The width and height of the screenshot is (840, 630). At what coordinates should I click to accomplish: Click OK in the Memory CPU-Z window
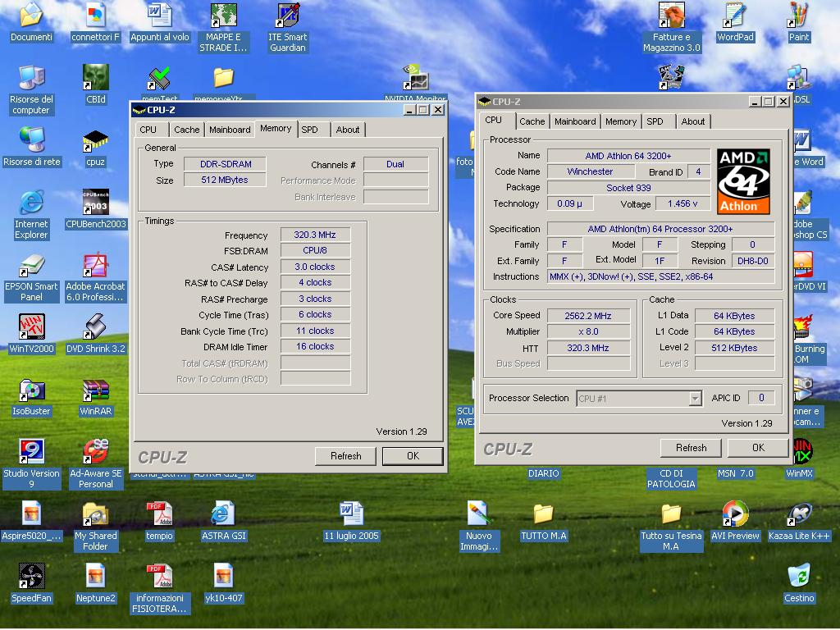tap(413, 456)
